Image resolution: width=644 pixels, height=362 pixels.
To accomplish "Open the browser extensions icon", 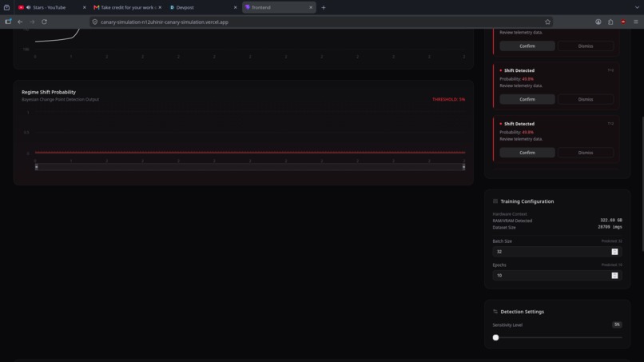I will 610,22.
